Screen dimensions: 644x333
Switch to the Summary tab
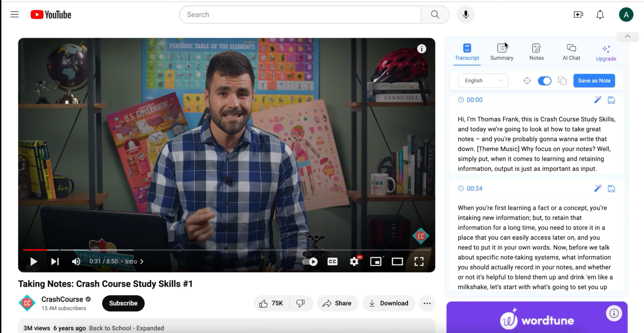[x=502, y=52]
